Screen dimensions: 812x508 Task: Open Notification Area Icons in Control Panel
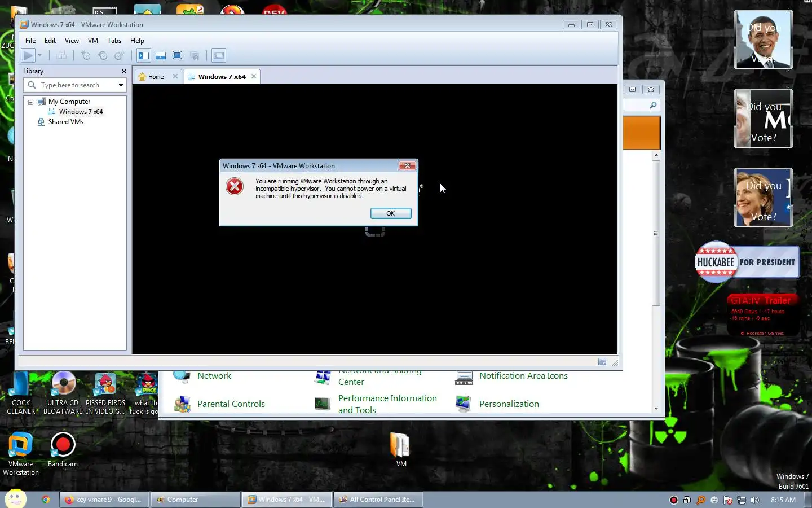coord(523,376)
